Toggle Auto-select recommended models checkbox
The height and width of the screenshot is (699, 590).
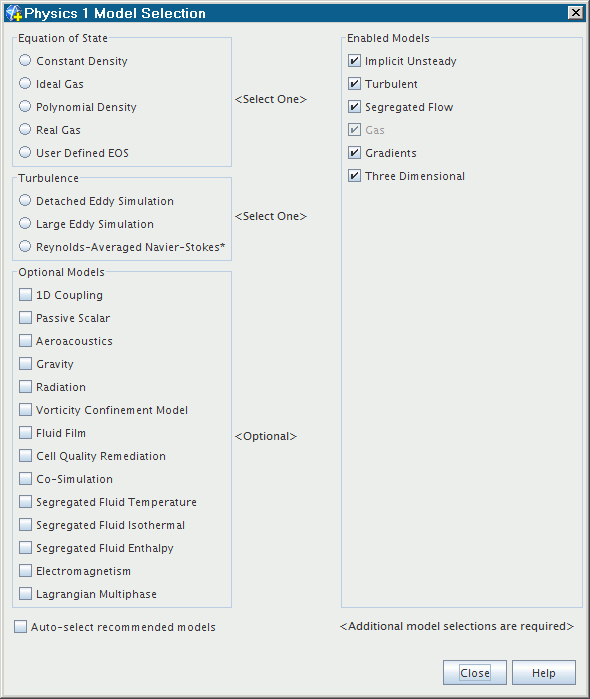pyautogui.click(x=21, y=627)
